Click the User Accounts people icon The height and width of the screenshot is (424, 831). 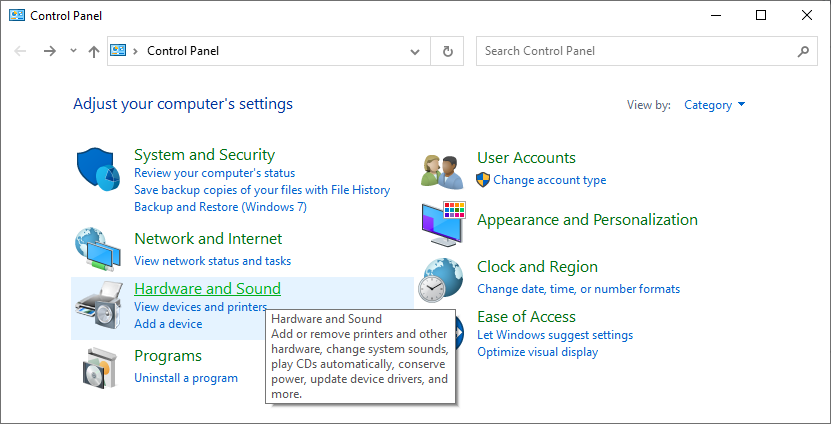point(442,170)
